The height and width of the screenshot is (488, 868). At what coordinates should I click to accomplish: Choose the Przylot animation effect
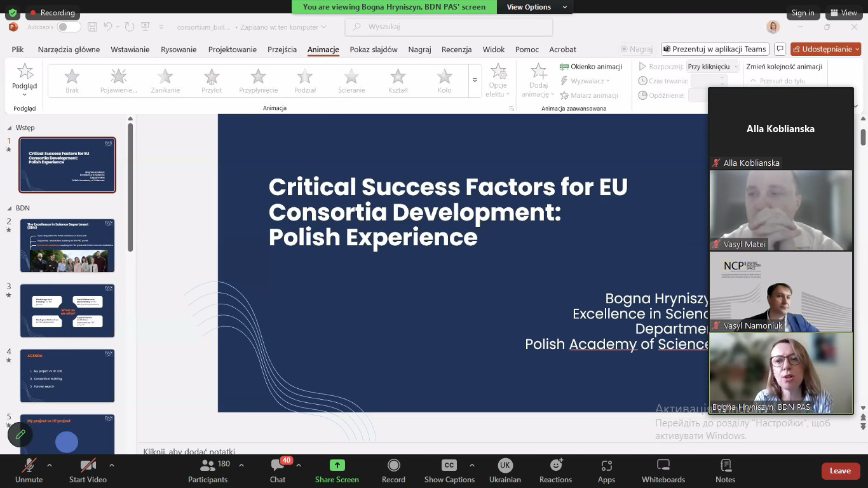212,81
